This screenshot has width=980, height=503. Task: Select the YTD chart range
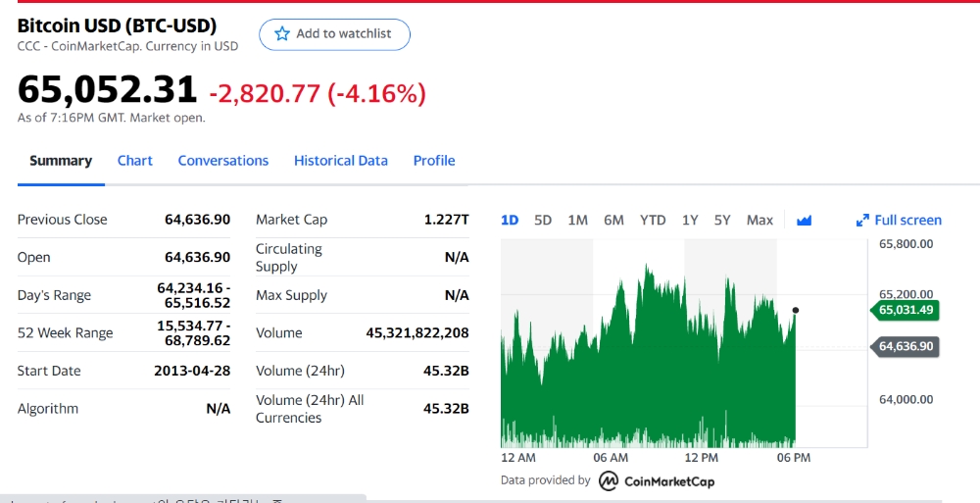(x=653, y=221)
